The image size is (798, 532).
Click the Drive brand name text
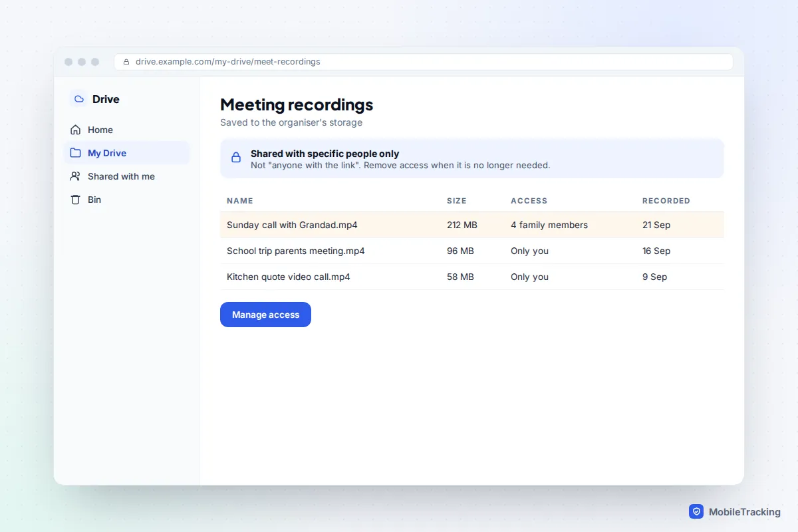coord(106,99)
